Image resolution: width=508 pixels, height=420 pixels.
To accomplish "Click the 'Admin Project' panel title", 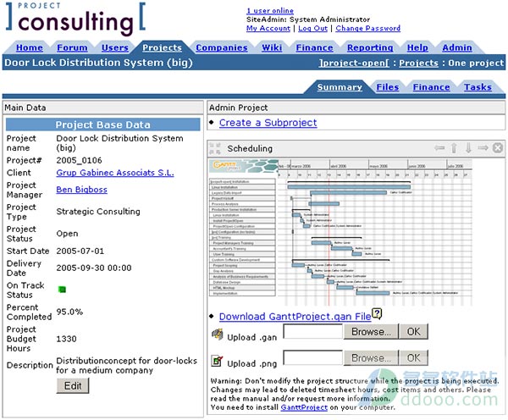I will click(x=239, y=108).
